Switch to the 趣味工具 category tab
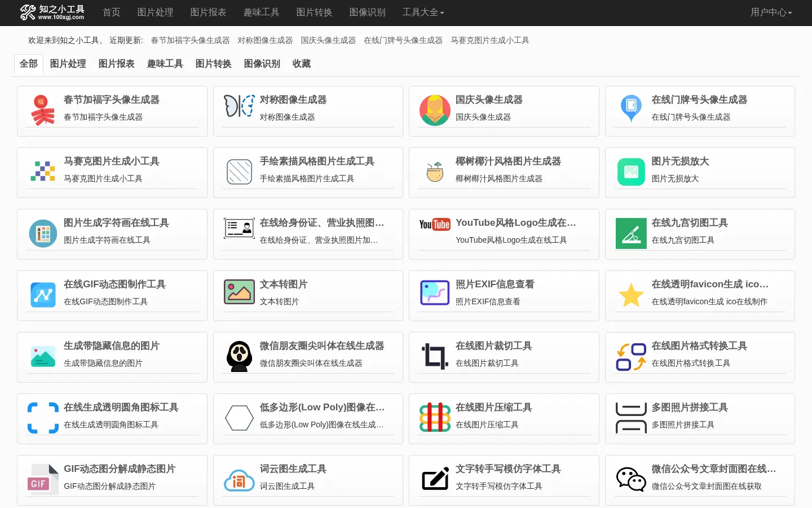812x508 pixels. coord(165,64)
